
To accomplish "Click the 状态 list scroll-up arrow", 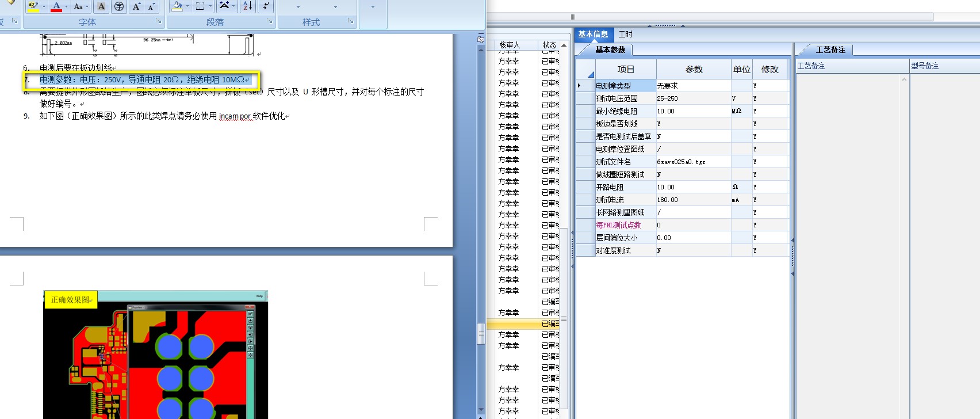I will [564, 45].
